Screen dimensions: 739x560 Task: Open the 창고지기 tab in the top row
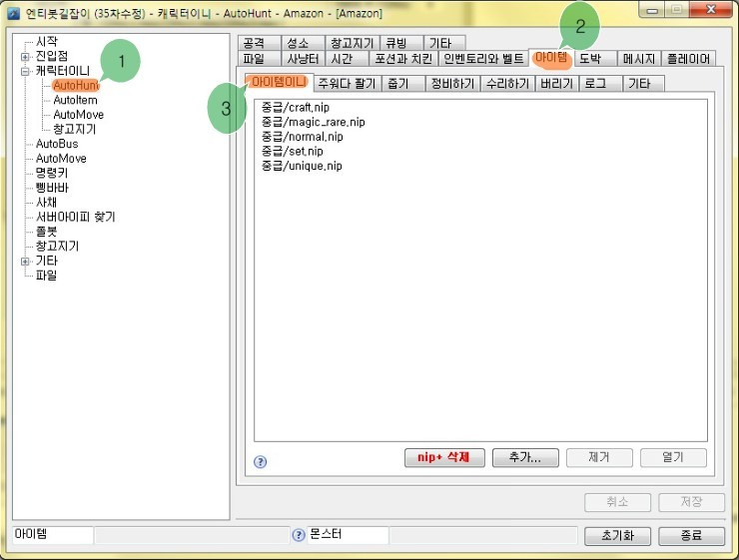353,43
